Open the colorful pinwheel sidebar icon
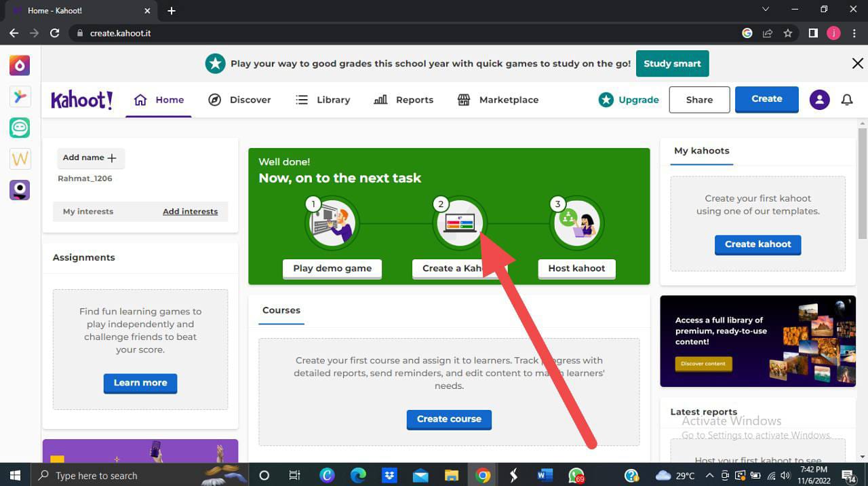This screenshot has width=868, height=486. pos(20,96)
